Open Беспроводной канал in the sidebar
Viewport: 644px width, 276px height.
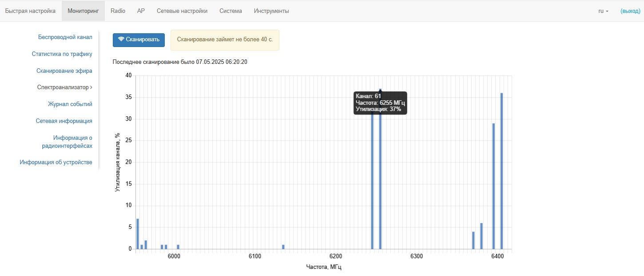[x=65, y=37]
